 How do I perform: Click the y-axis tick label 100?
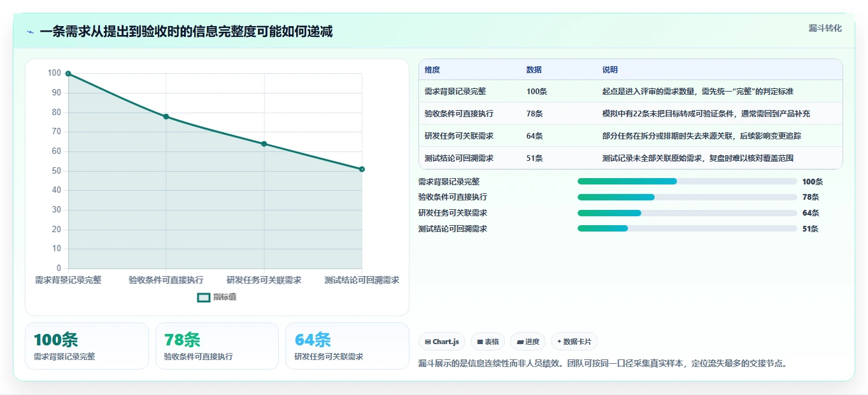[54, 73]
